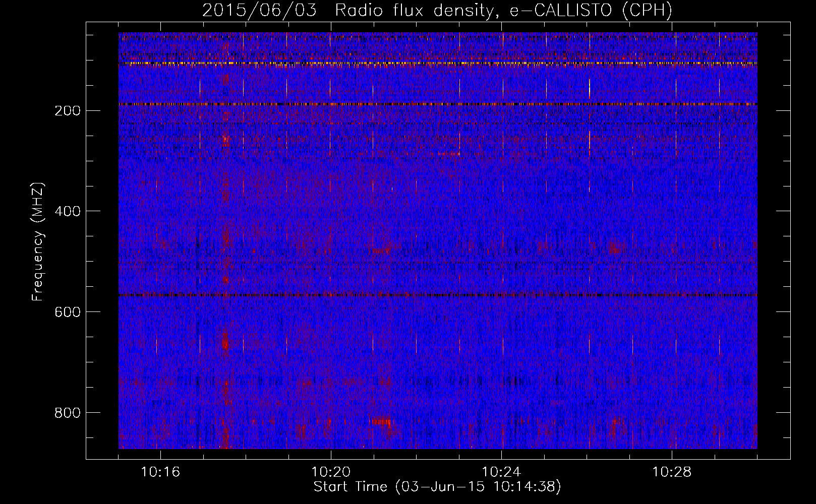Click the plot title mentioning e-CALLISTO (CPH)
816x504 pixels.
click(x=437, y=10)
